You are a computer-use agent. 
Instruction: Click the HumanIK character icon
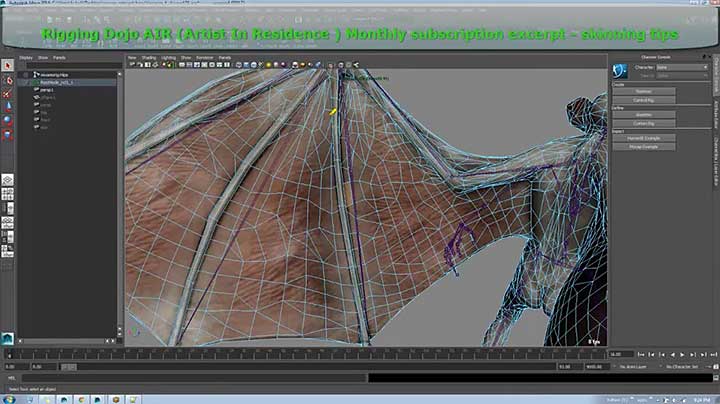coord(620,71)
